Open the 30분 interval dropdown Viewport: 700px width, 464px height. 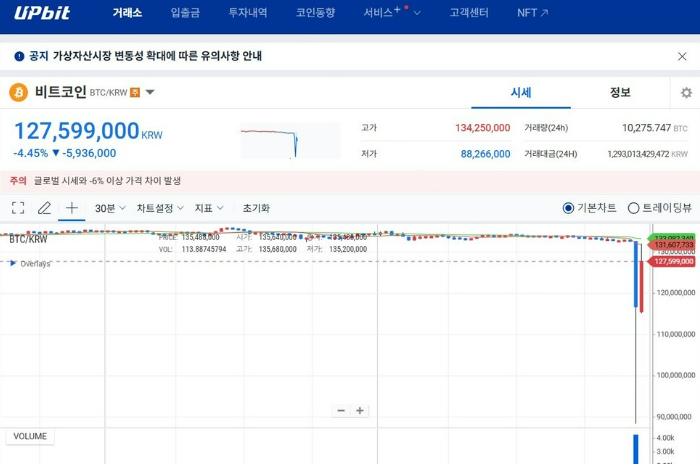point(110,208)
